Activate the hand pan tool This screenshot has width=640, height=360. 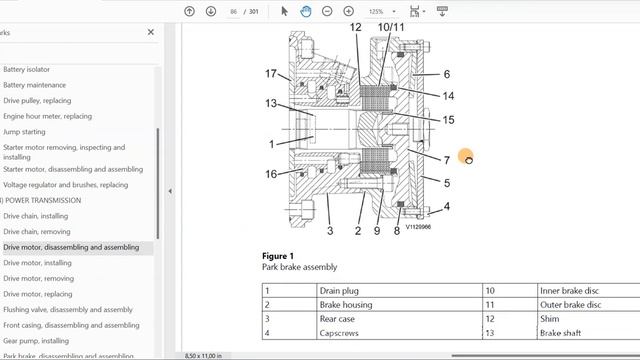pyautogui.click(x=306, y=11)
